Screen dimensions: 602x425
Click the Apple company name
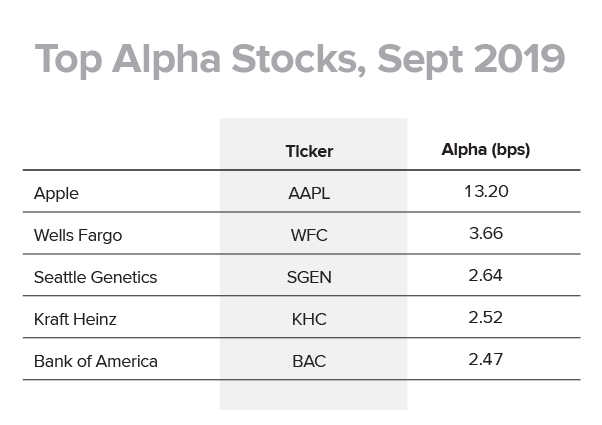[x=56, y=193]
